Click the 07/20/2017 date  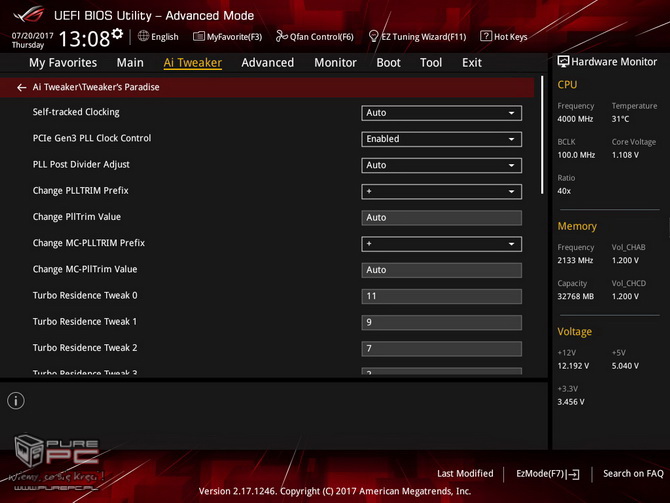click(x=32, y=35)
